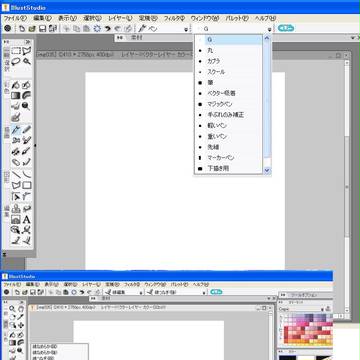Open the ヘルプ menu in upper window

(x=265, y=18)
